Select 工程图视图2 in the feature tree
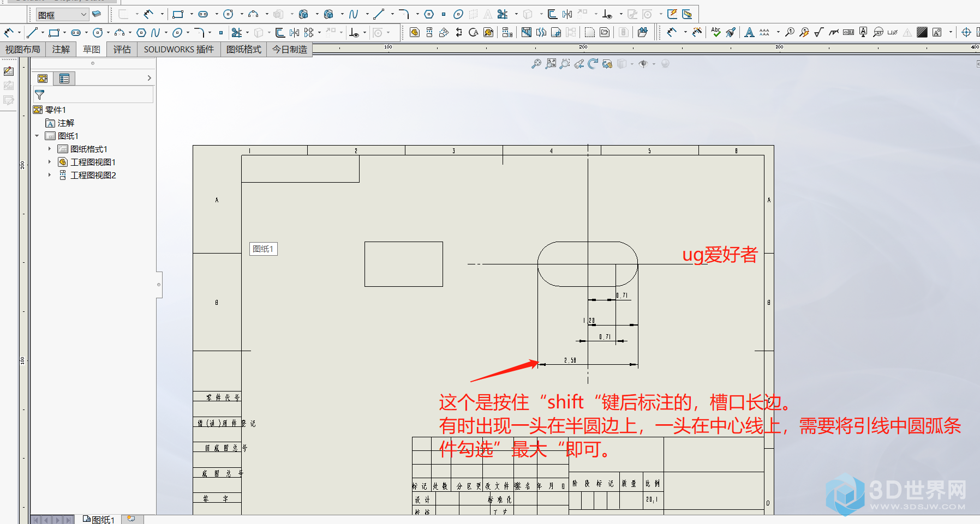 [x=87, y=175]
